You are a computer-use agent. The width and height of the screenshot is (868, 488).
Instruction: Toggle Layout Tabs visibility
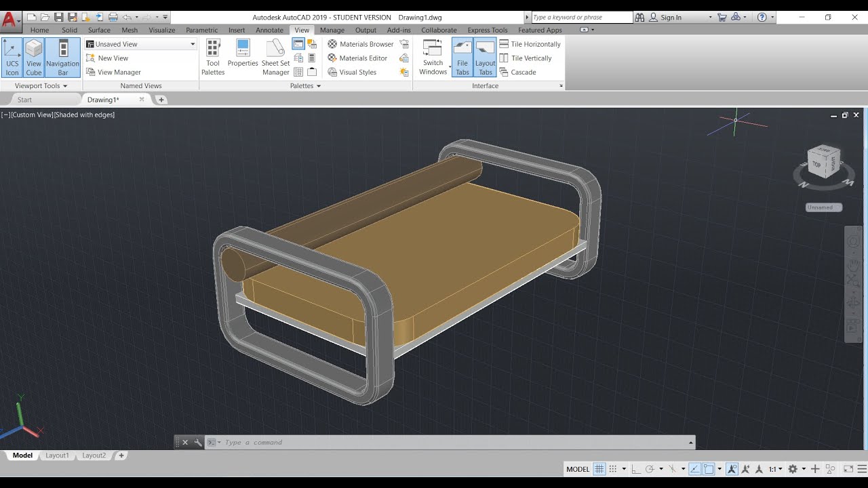pos(486,57)
